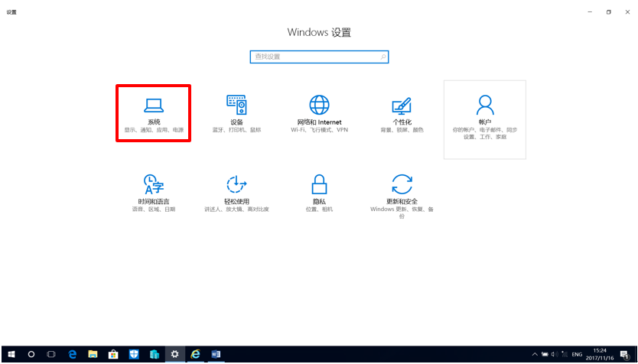Open File Explorer from the taskbar

pyautogui.click(x=93, y=354)
